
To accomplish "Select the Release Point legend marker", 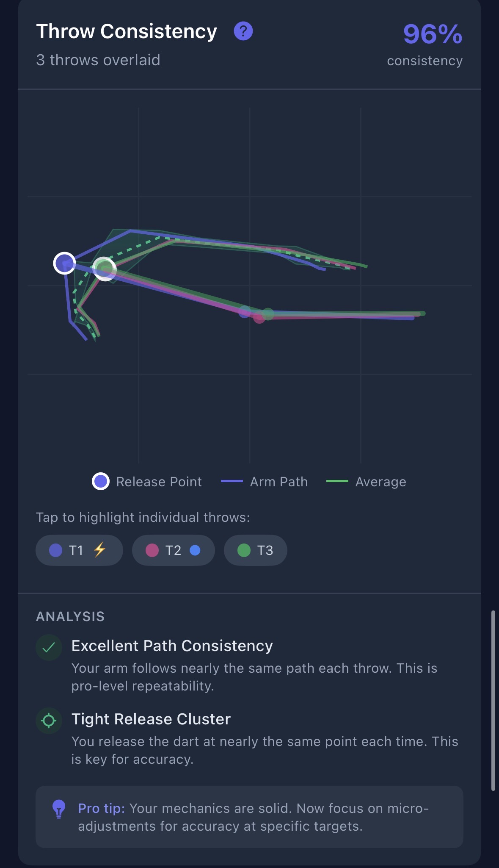I will tap(100, 482).
